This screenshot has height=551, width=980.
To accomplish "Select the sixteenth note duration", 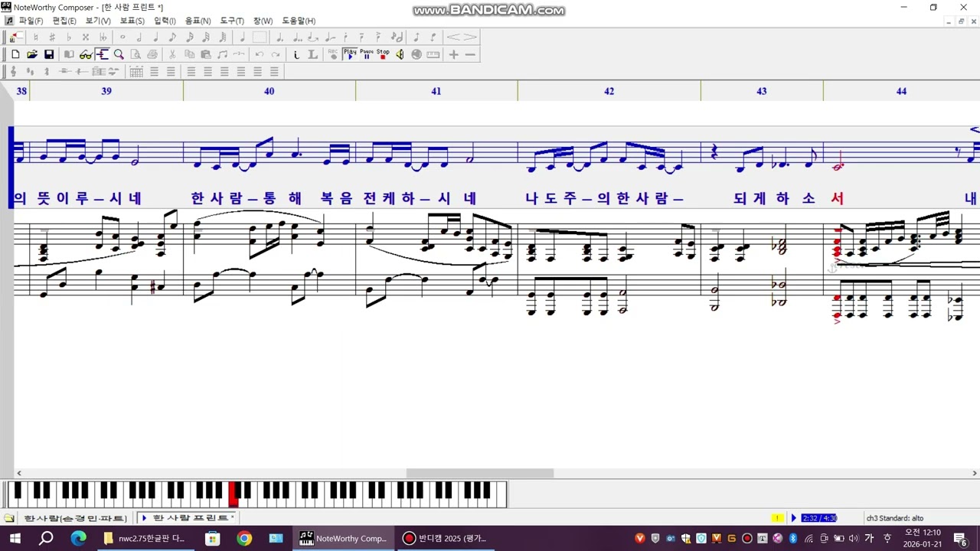I will coord(189,37).
